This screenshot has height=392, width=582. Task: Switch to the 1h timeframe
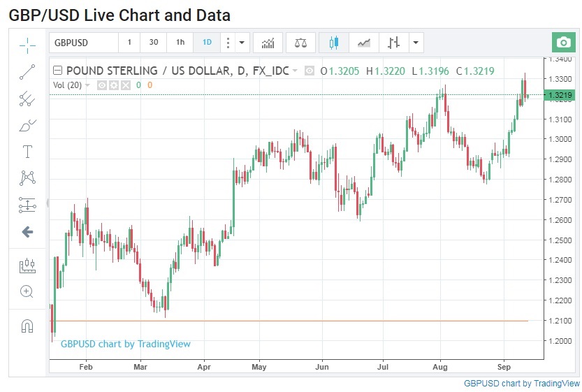click(180, 43)
